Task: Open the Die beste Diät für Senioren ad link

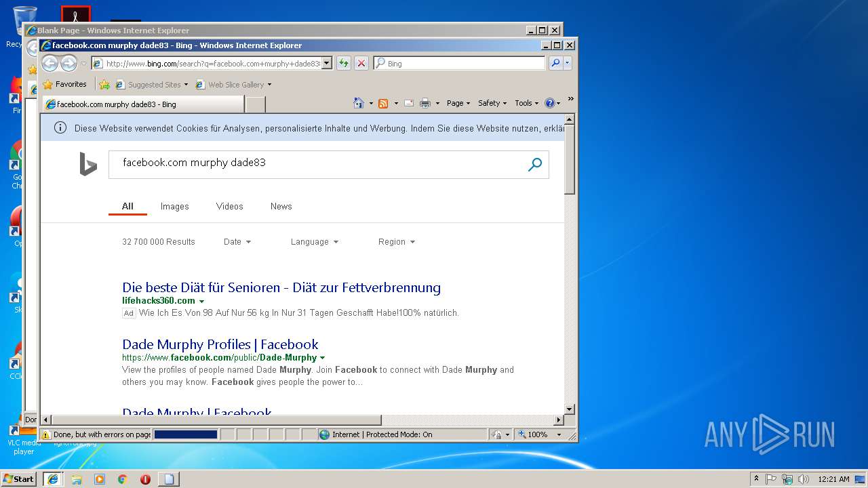Action: tap(281, 287)
